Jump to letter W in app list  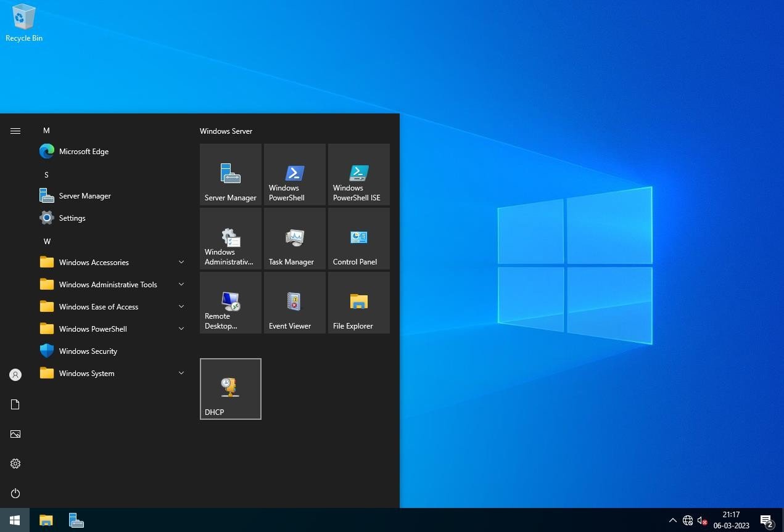point(47,241)
